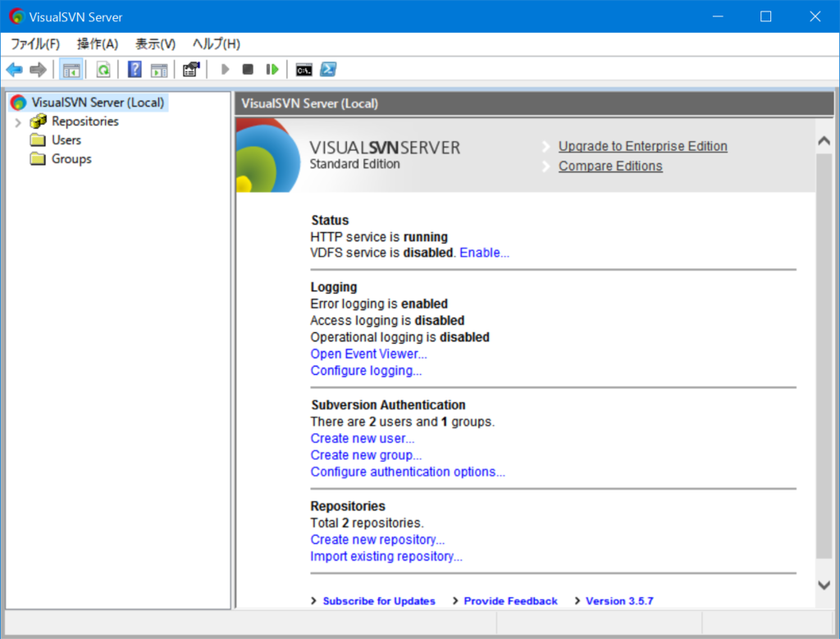Click the Groups folder icon
Viewport: 840px width, 639px height.
tap(38, 159)
